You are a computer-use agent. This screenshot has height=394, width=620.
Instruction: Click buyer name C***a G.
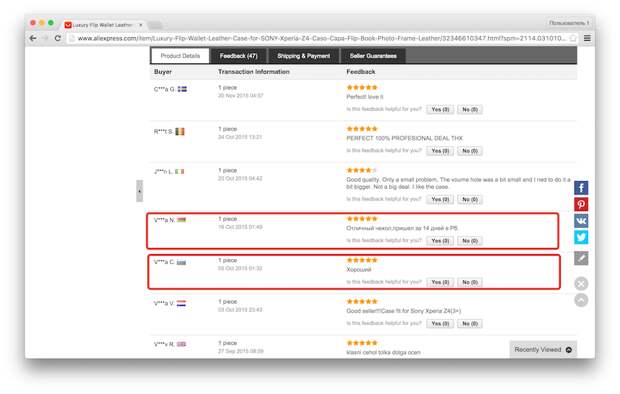point(164,89)
